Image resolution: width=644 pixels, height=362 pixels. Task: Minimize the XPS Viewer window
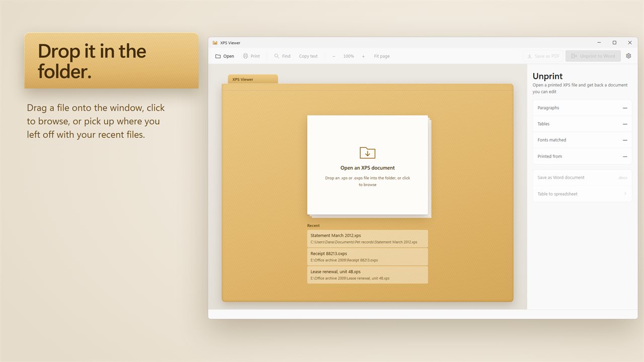(599, 43)
